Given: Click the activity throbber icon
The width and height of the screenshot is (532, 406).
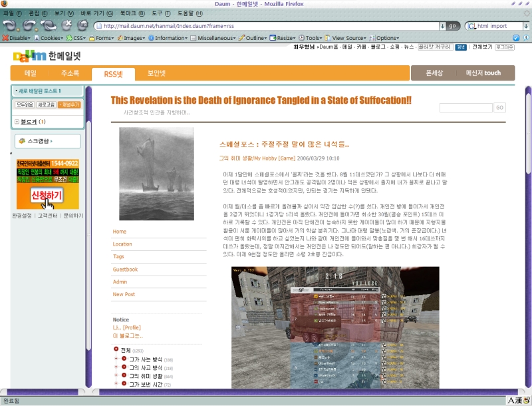Looking at the screenshot, I should pyautogui.click(x=527, y=13).
